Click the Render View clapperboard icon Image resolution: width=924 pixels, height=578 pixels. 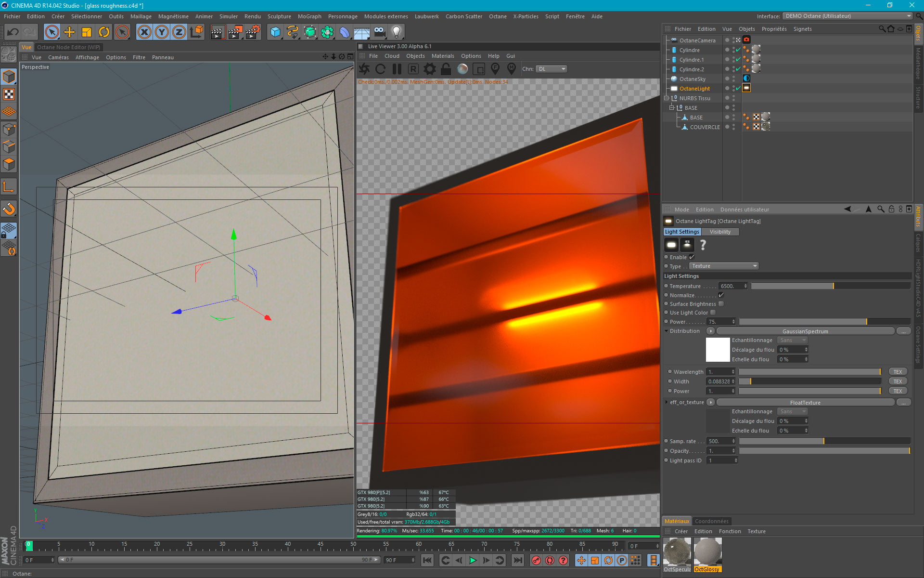click(x=218, y=32)
